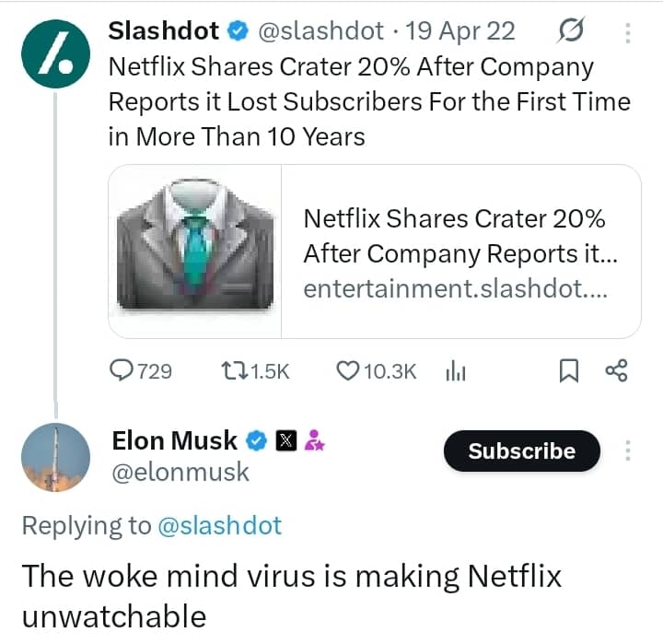Open more options for Elon Musk's reply
The width and height of the screenshot is (663, 644).
(x=629, y=451)
